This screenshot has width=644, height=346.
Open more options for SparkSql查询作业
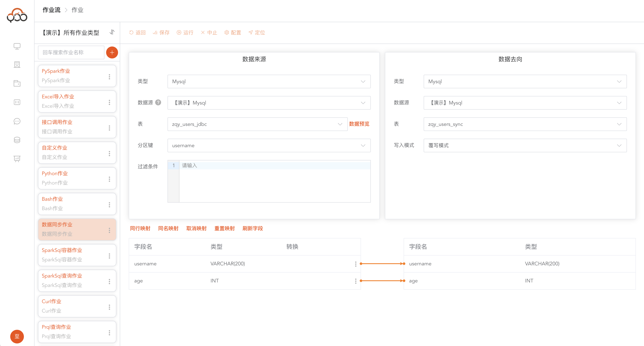pyautogui.click(x=109, y=281)
